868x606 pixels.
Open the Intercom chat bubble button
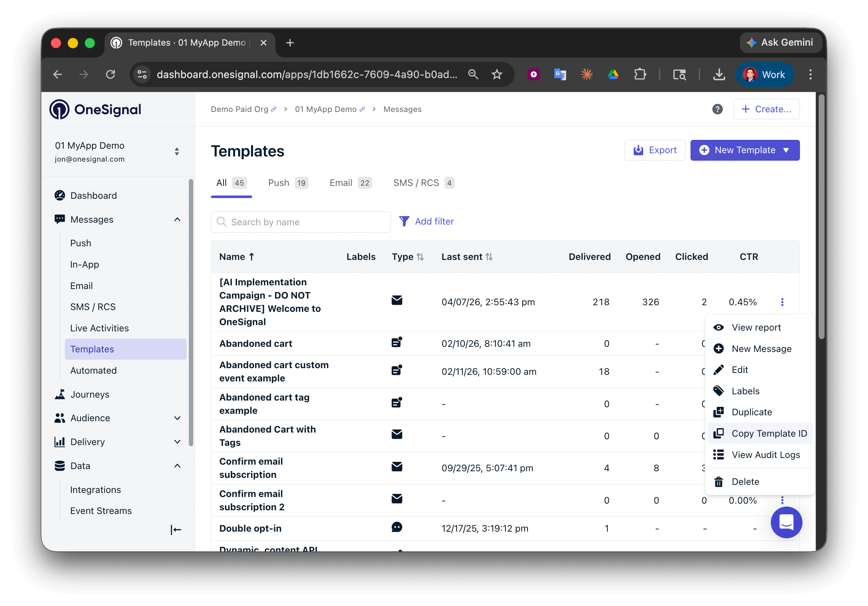pos(786,522)
